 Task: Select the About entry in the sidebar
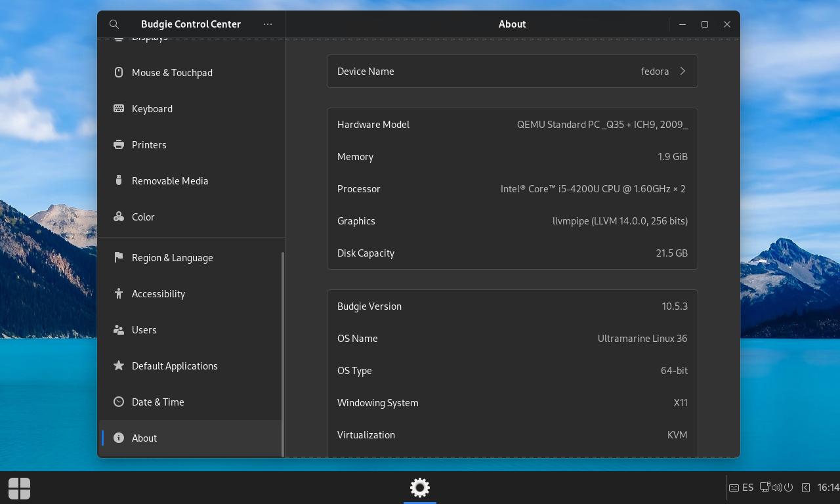tap(191, 438)
